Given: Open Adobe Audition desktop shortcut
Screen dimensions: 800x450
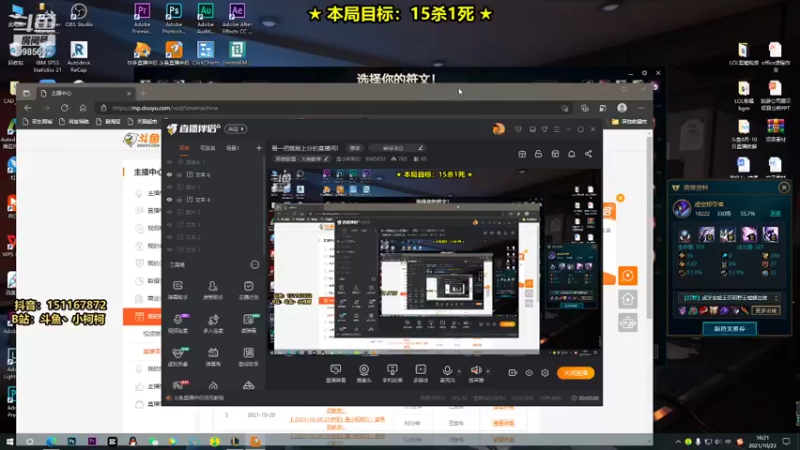Looking at the screenshot, I should 205,18.
